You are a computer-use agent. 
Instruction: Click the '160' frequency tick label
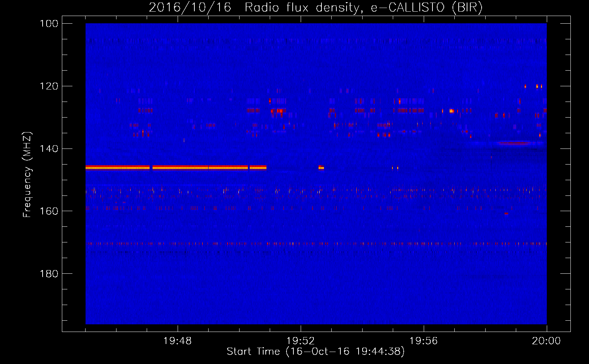[49, 211]
